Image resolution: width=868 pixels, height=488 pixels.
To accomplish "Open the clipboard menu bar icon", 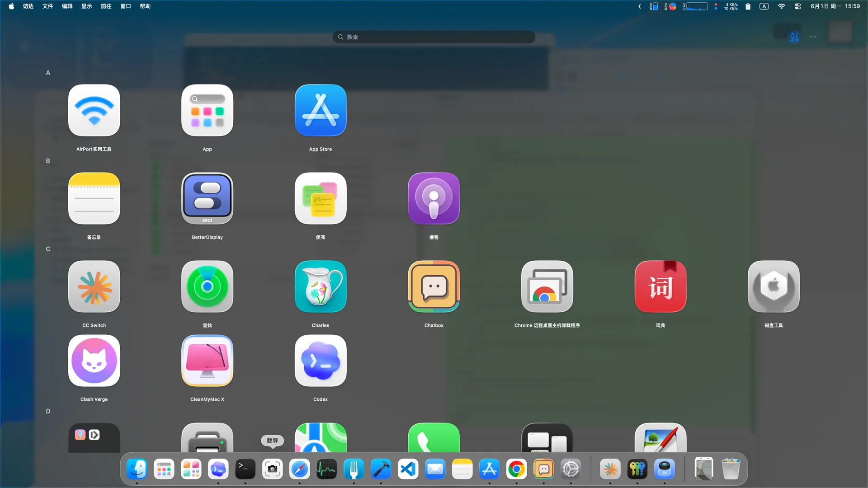I will [748, 6].
